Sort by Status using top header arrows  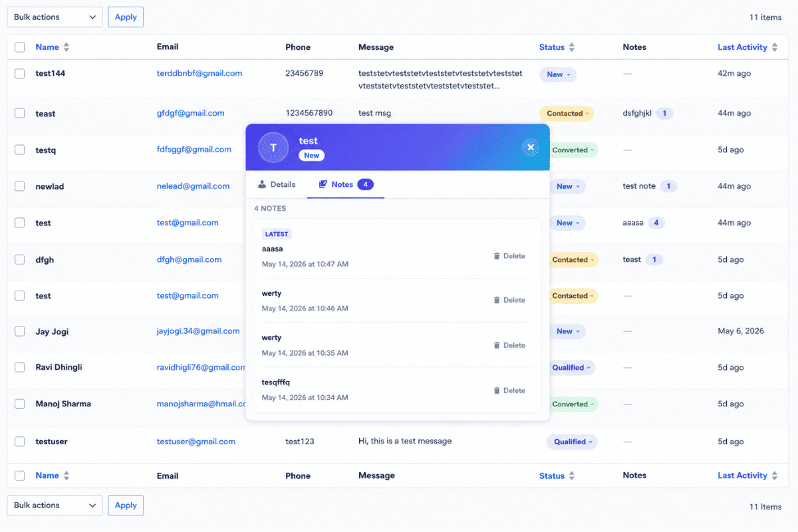pos(571,47)
